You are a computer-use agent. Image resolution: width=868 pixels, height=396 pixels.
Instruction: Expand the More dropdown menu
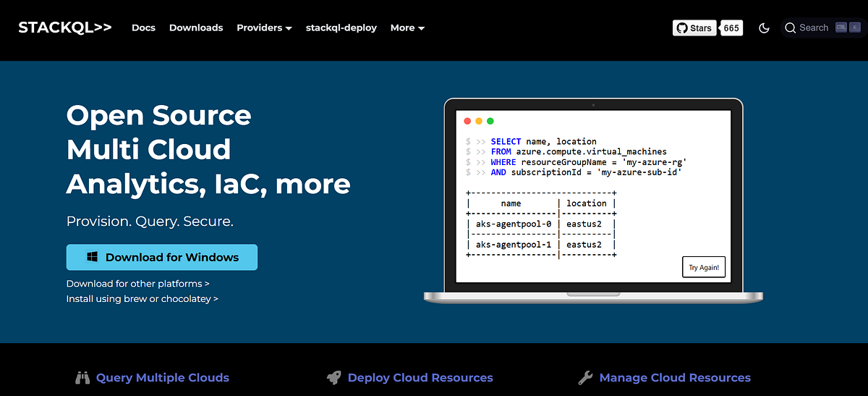407,28
